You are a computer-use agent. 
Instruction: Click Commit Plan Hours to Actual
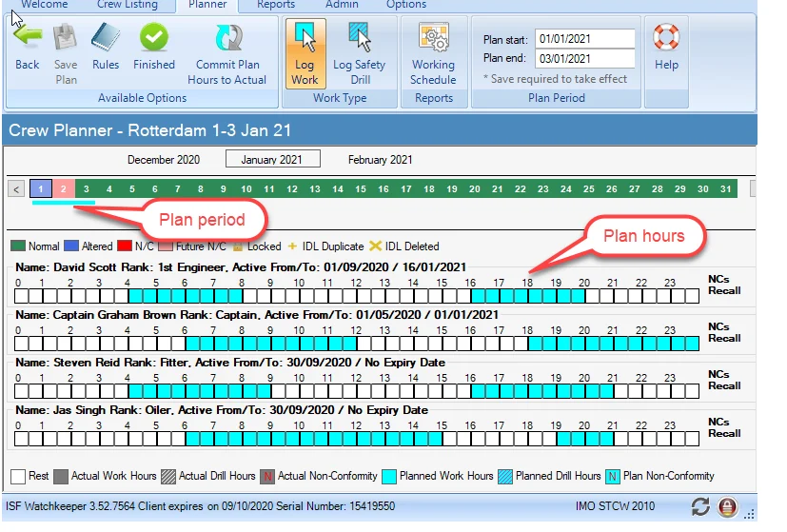pos(227,39)
